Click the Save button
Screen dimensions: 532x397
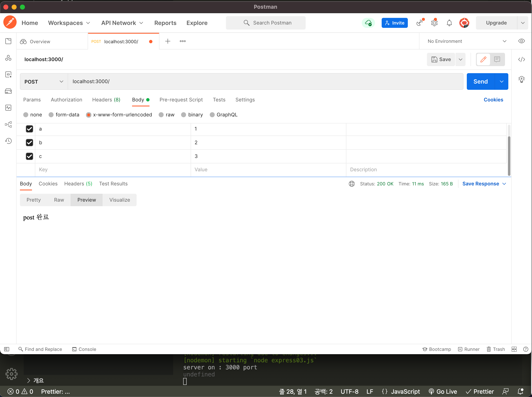(441, 59)
